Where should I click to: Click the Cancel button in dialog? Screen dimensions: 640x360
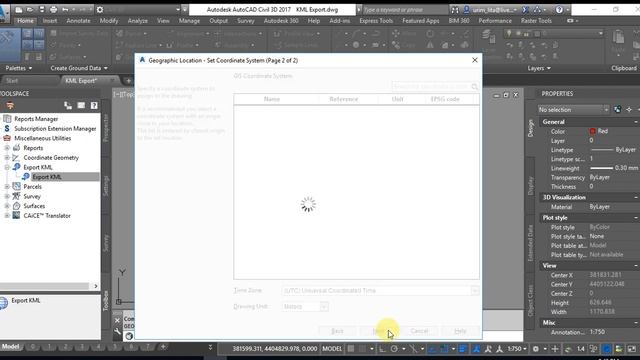(419, 331)
